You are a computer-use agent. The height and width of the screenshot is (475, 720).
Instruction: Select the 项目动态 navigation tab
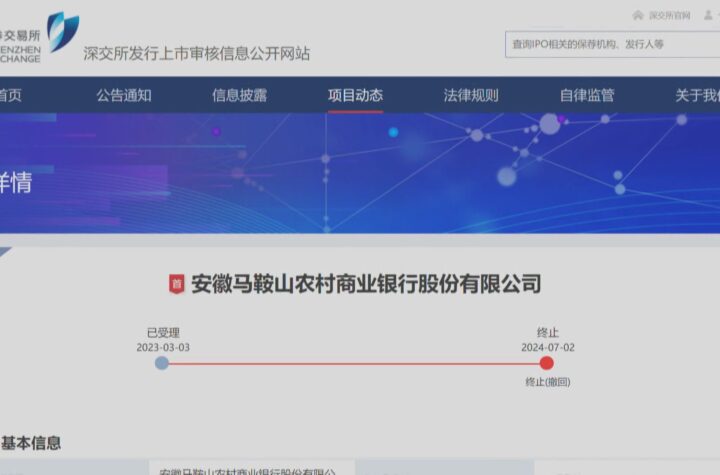355,96
